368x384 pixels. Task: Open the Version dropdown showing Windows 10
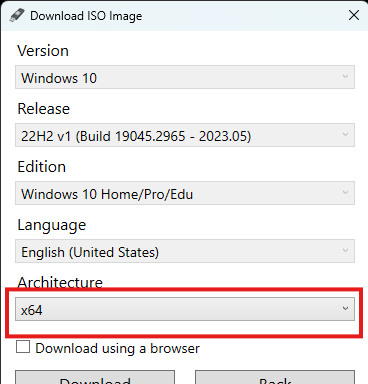(x=185, y=77)
